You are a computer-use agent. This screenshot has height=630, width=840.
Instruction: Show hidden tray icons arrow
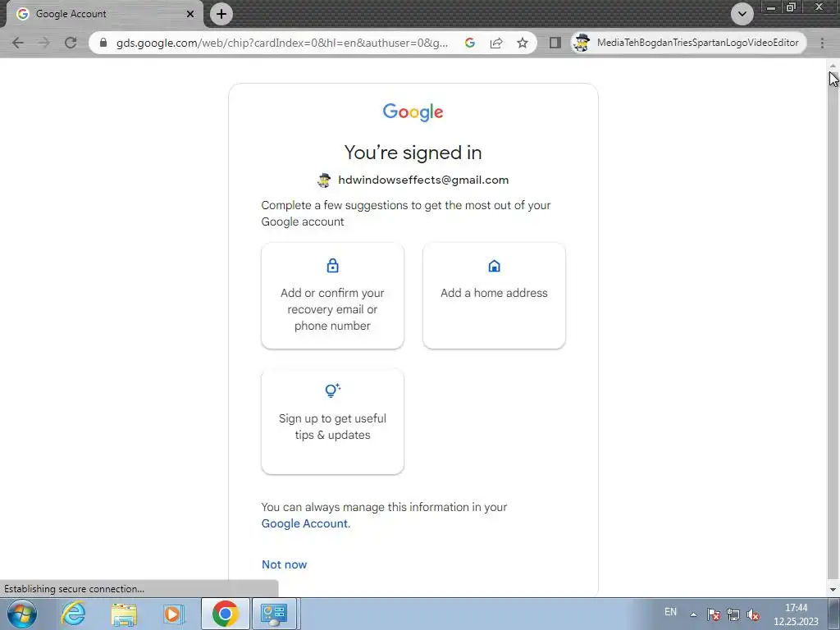click(x=693, y=614)
